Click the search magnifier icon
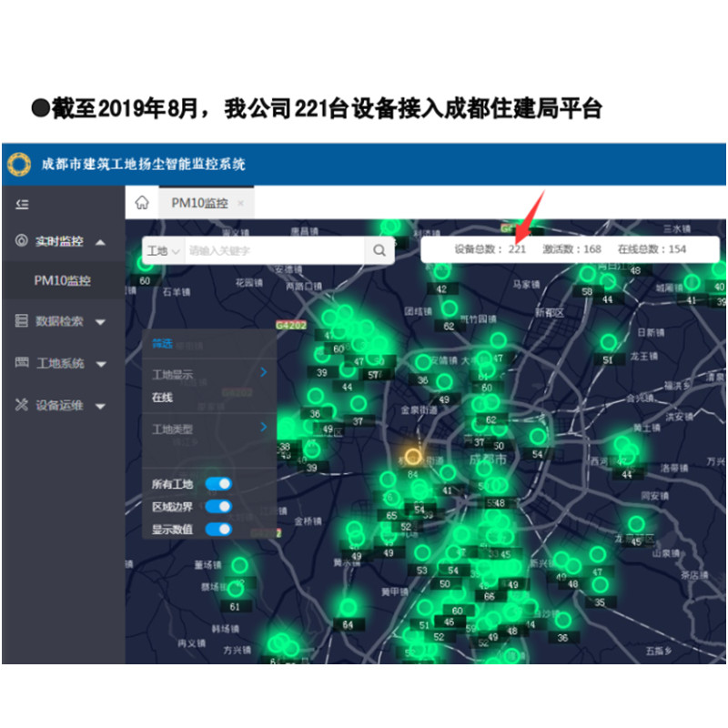 click(379, 249)
